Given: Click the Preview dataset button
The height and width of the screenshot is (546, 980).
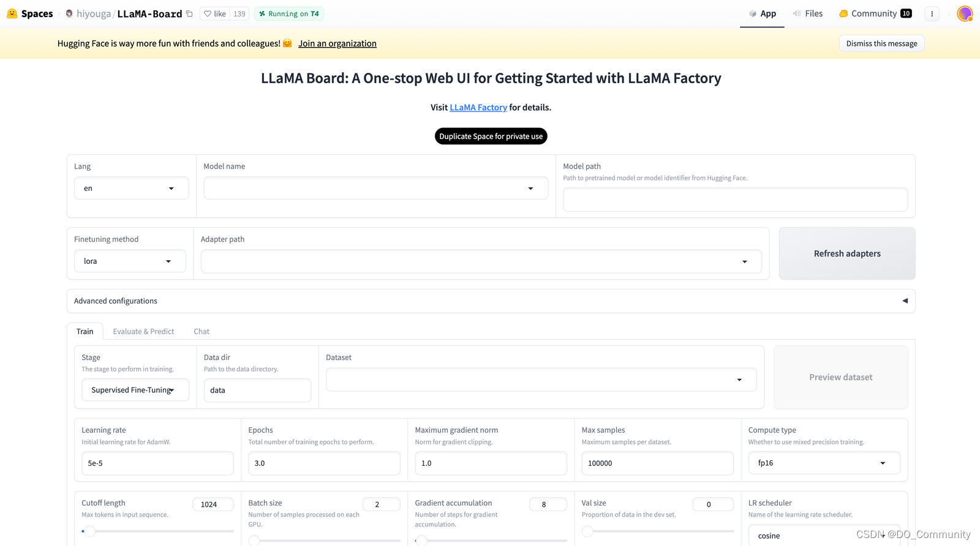Looking at the screenshot, I should coord(840,377).
